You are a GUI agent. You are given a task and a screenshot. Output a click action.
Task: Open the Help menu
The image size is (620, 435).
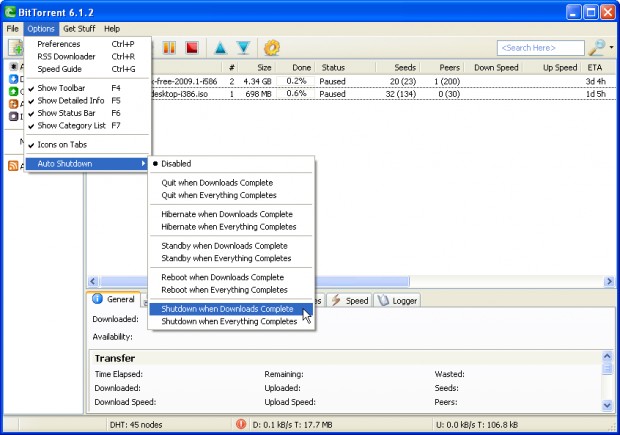pyautogui.click(x=112, y=28)
